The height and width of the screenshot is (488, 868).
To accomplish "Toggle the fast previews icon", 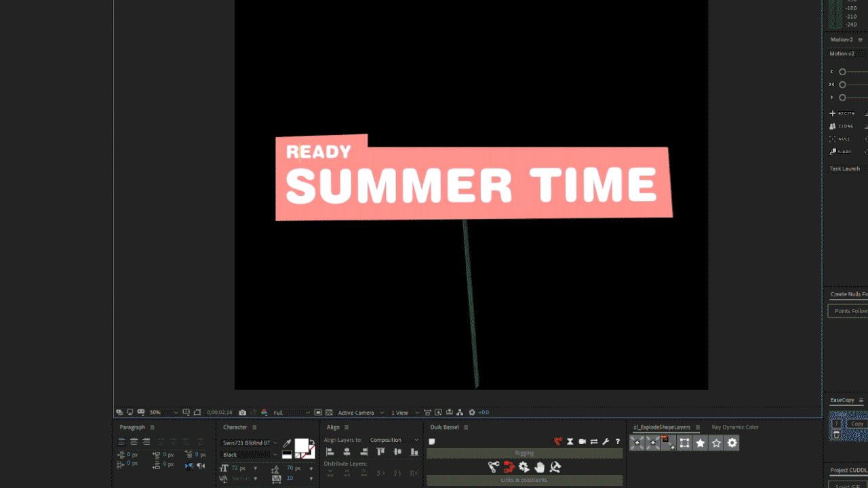I will (439, 412).
